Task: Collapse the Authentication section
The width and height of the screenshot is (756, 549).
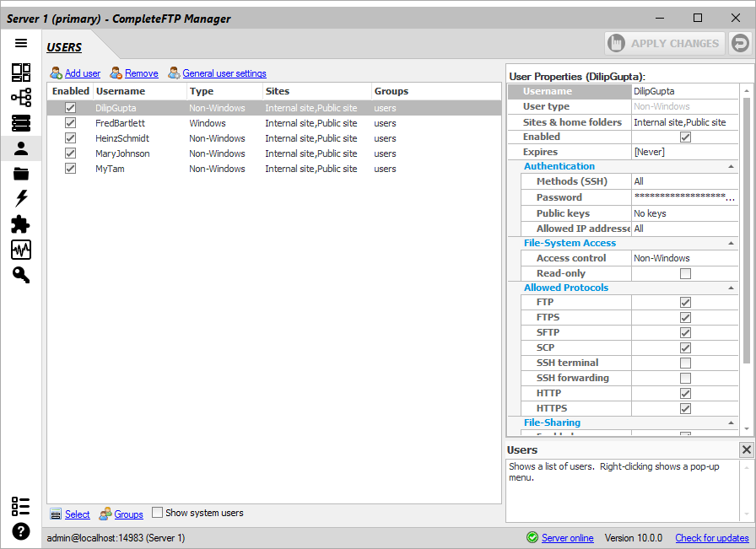Action: [731, 166]
